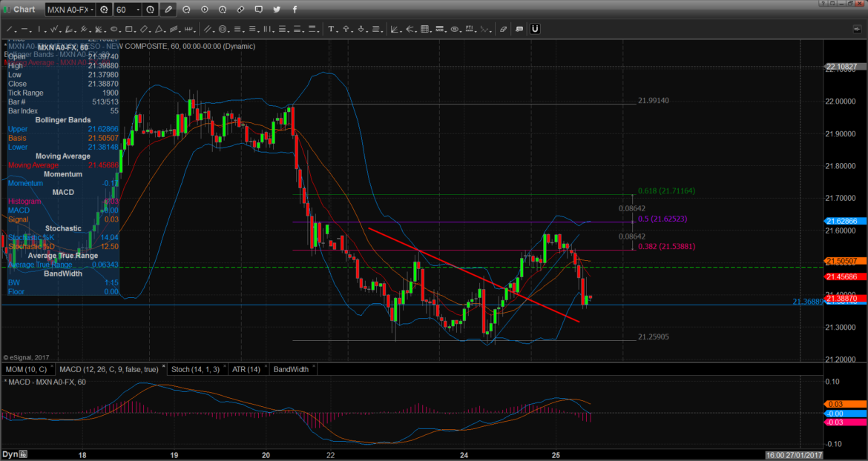Click the 21.25905 low level label

coord(653,336)
